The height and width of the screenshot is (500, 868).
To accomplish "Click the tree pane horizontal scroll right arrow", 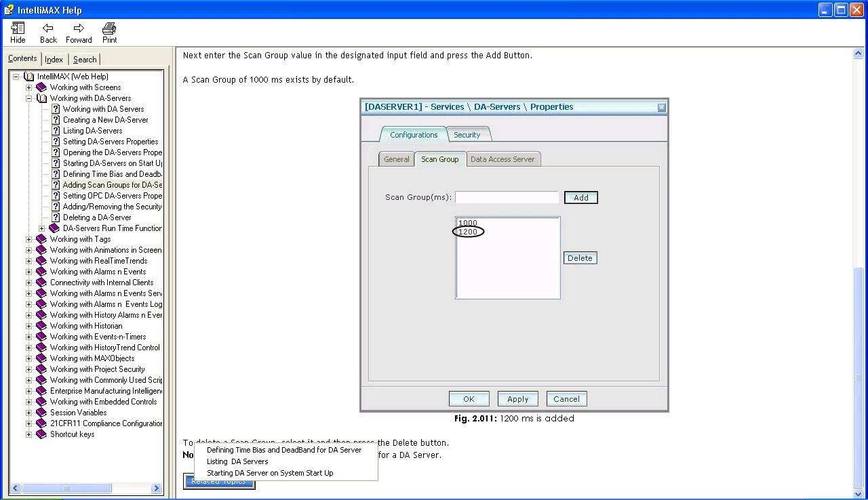I will [157, 488].
